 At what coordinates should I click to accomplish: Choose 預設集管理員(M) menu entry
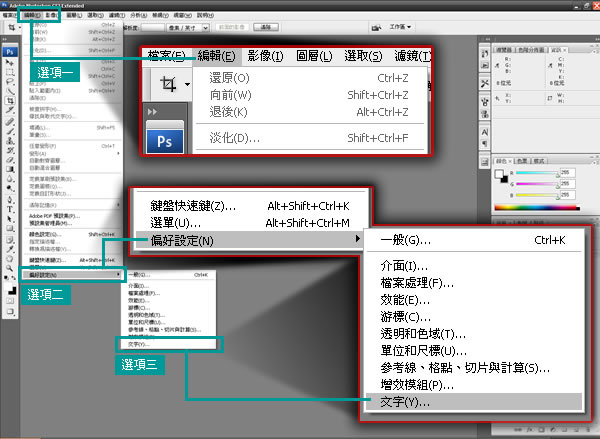pos(73,223)
